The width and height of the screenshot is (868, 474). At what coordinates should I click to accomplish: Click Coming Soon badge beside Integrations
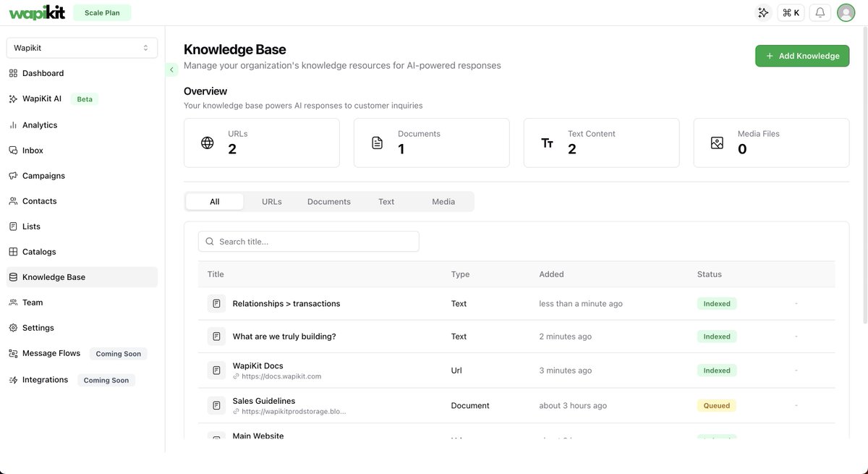pos(106,380)
